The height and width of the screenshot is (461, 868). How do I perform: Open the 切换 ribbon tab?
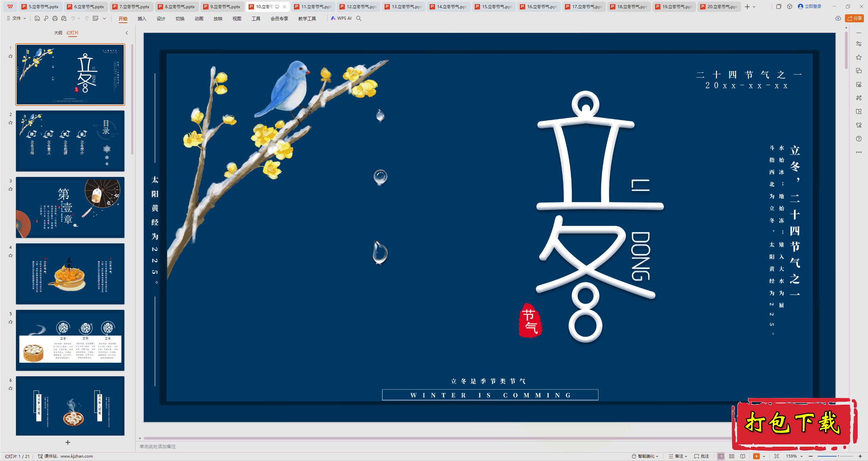(x=180, y=19)
